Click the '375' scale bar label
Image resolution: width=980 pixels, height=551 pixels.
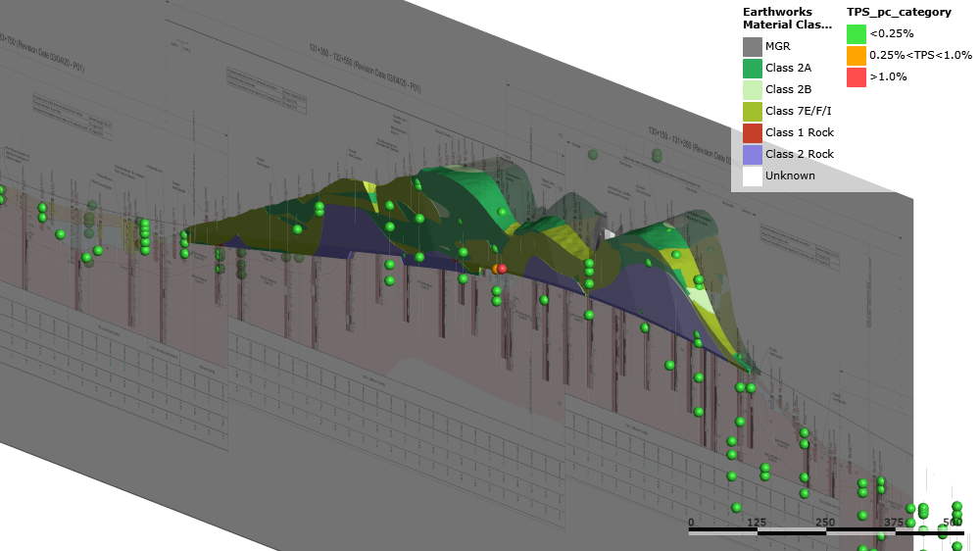(894, 523)
